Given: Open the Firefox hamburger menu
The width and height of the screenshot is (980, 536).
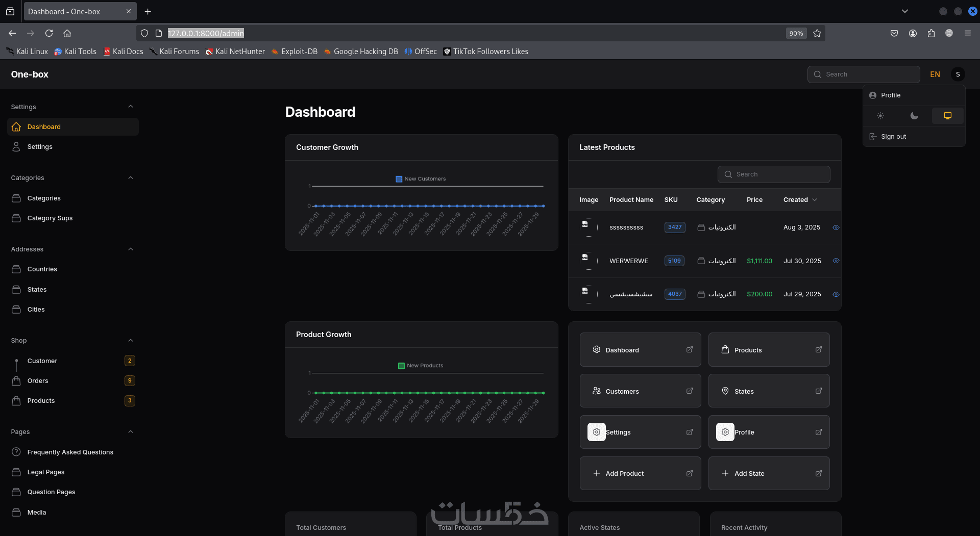Looking at the screenshot, I should coord(968,33).
